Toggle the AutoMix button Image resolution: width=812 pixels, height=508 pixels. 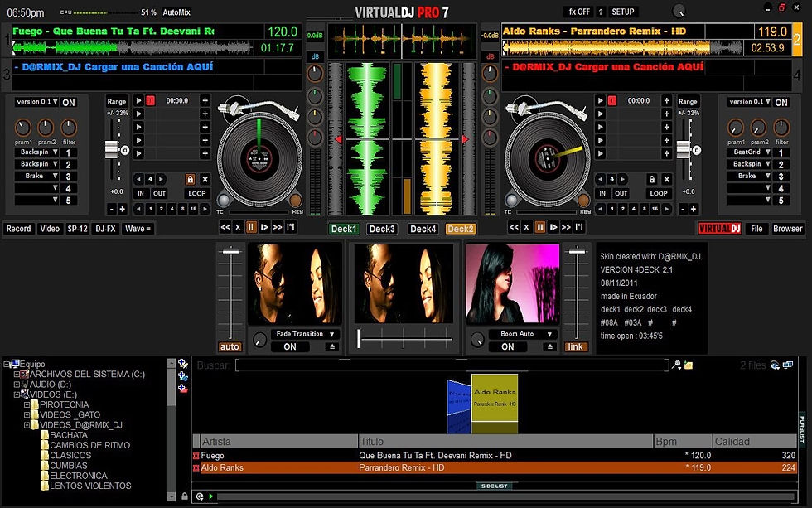[x=176, y=12]
